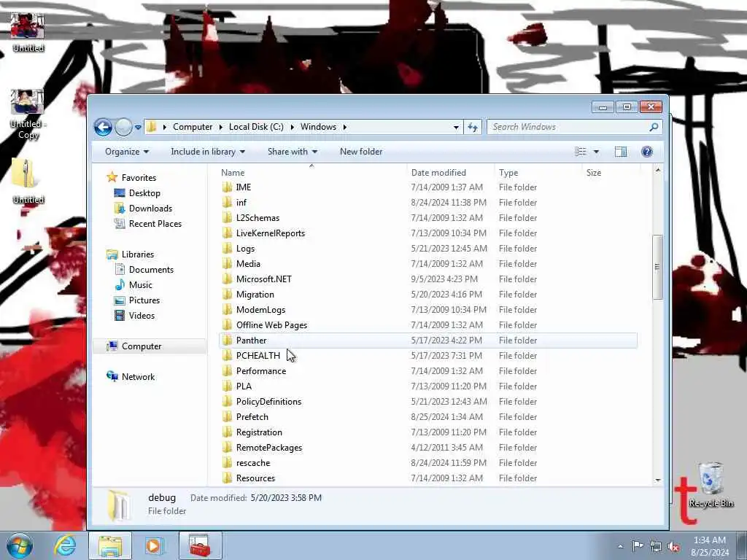747x560 pixels.
Task: Sort by the Size column header
Action: point(594,173)
